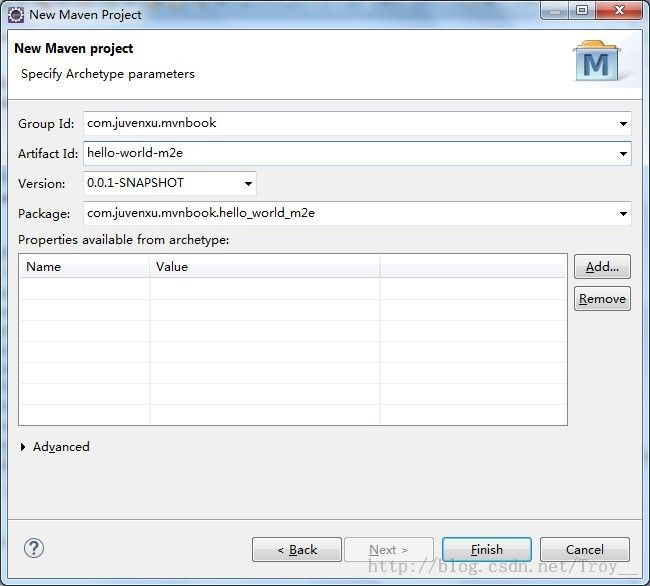650x586 pixels.
Task: Click the Name column header
Action: click(84, 266)
